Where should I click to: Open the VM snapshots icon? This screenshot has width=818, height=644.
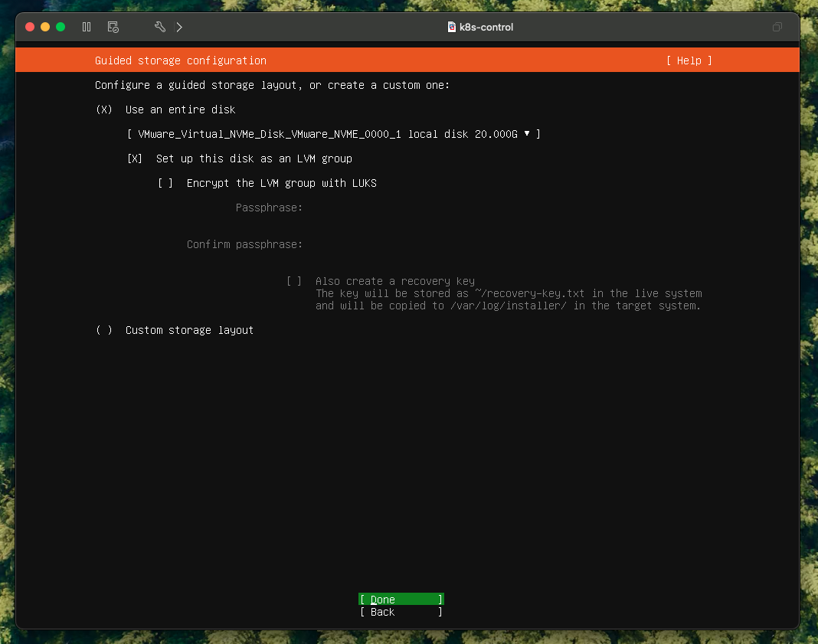coord(113,27)
